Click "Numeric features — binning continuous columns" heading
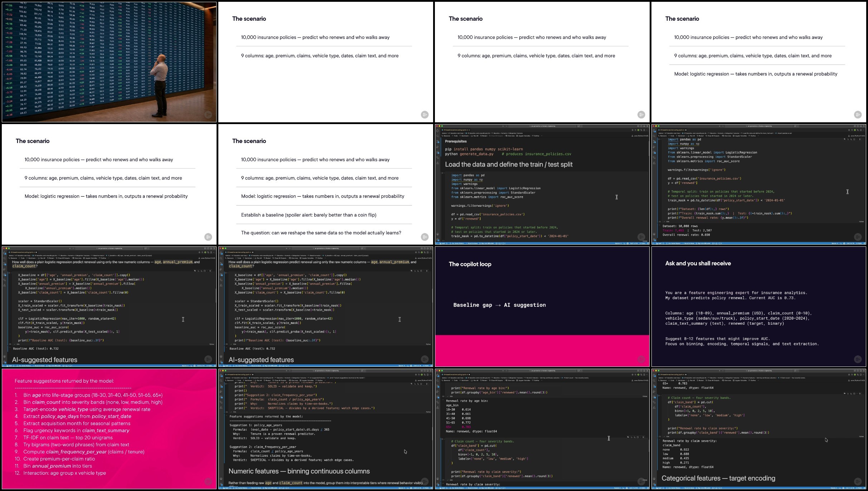The width and height of the screenshot is (868, 491). [x=299, y=471]
